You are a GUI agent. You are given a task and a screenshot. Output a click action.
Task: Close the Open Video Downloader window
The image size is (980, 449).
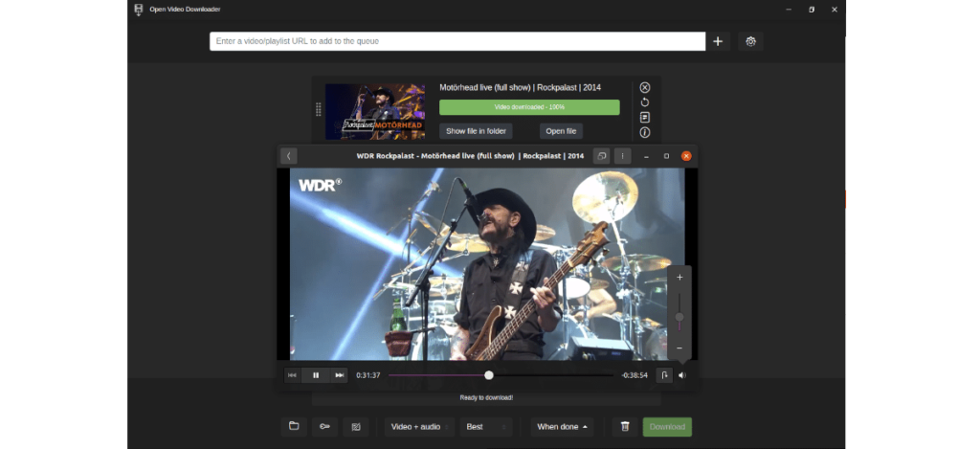click(834, 10)
